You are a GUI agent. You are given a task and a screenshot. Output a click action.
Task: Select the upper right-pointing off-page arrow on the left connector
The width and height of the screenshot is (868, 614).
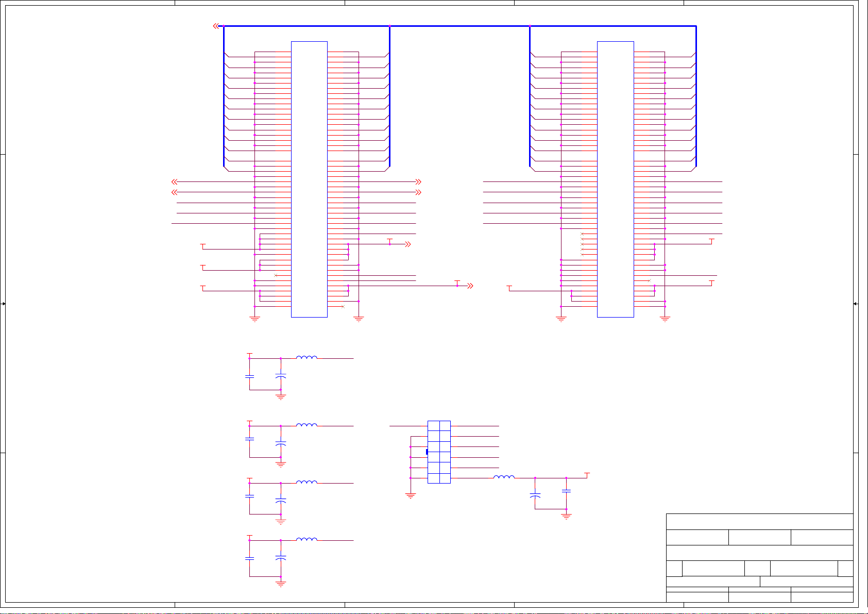(418, 181)
